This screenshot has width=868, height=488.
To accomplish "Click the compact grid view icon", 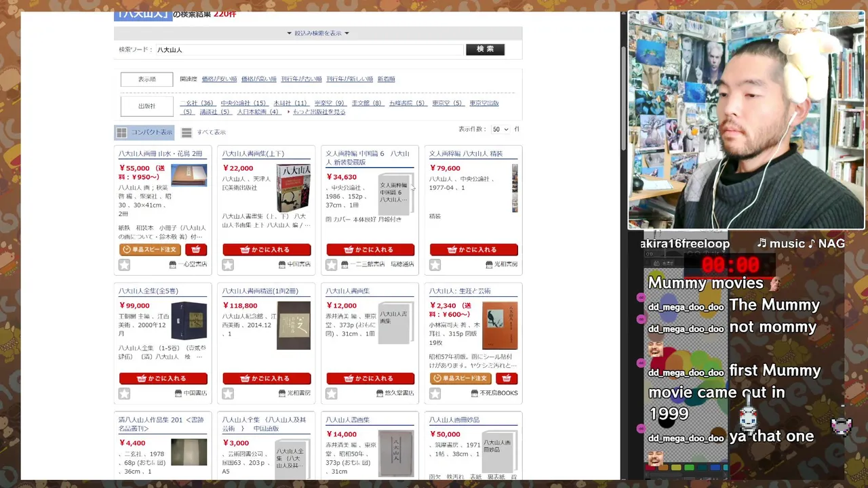I will click(x=121, y=132).
